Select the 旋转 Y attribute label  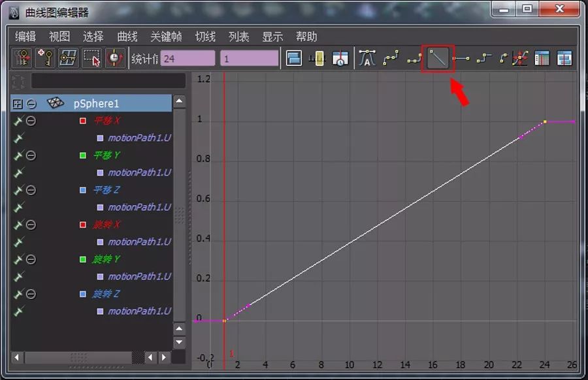[x=106, y=259]
